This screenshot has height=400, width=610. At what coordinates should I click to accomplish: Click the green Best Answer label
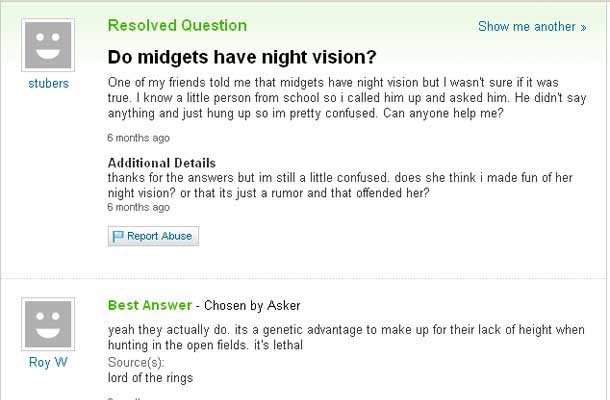pyautogui.click(x=149, y=305)
